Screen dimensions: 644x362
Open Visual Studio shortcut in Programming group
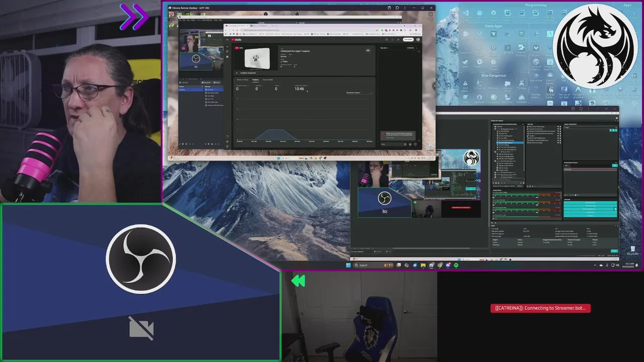465,14
